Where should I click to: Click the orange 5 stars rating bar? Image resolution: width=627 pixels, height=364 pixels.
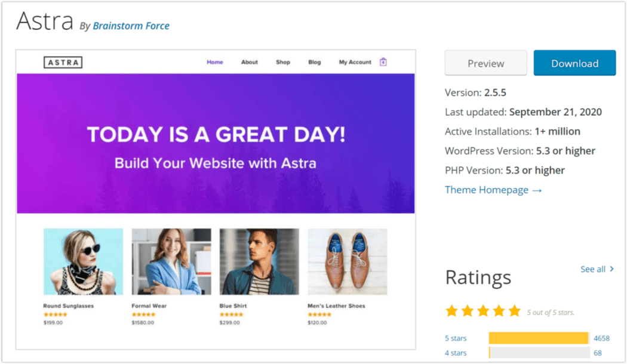[x=538, y=338]
